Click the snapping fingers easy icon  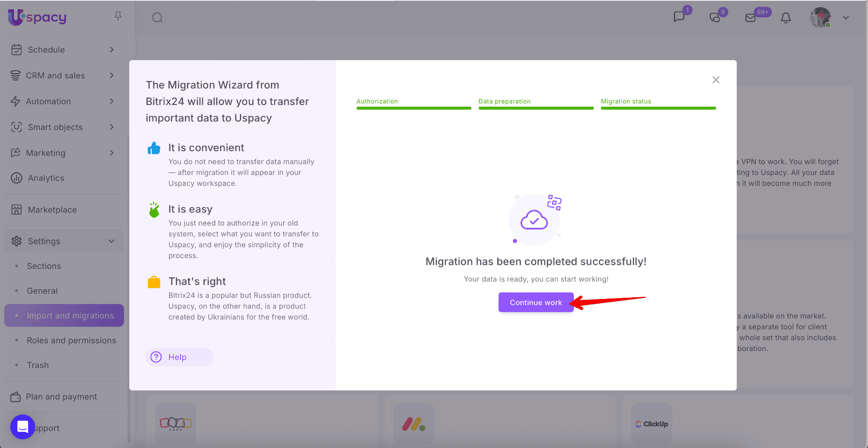[154, 210]
